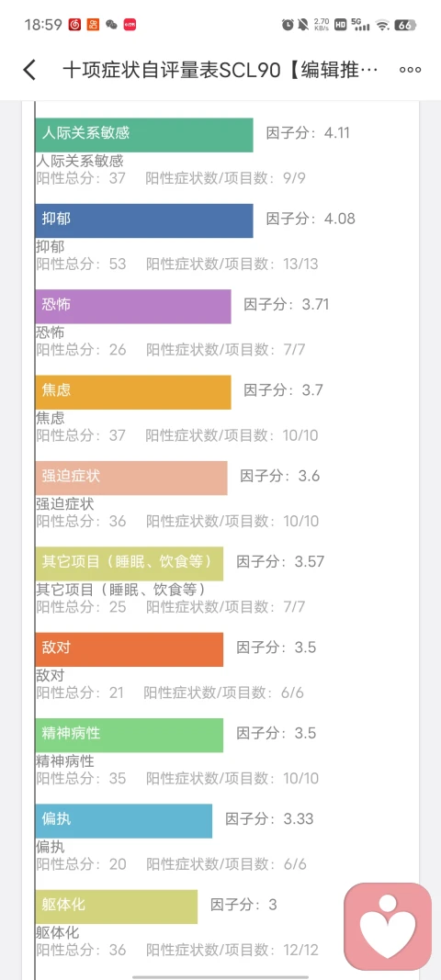Select the light blue 偏执 bar
This screenshot has height=980, width=441.
tap(123, 820)
